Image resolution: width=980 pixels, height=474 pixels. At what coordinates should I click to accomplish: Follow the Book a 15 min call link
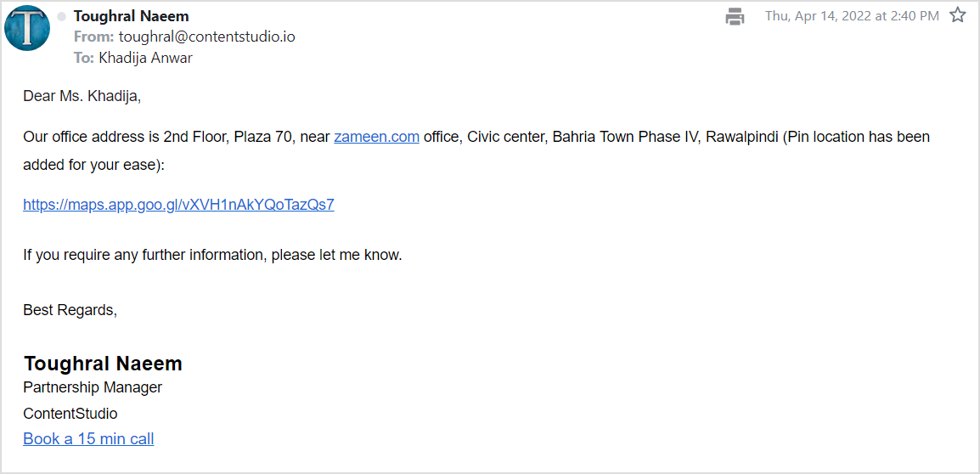click(88, 439)
